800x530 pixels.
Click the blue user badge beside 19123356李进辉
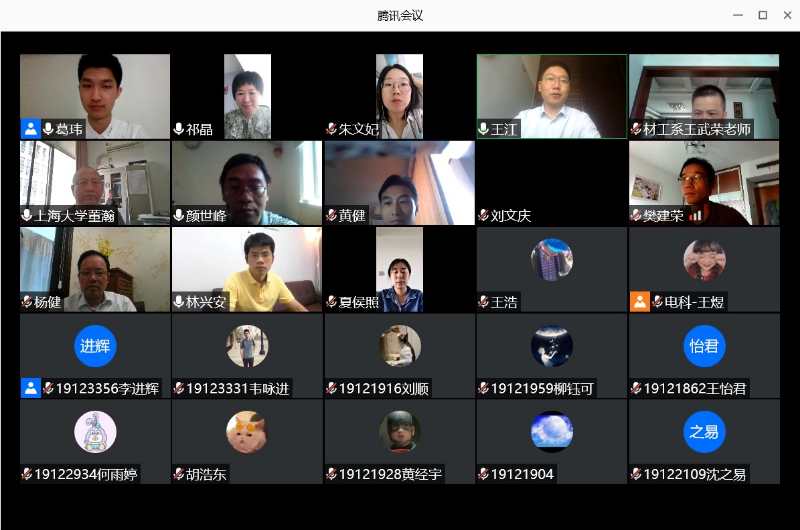coord(31,388)
